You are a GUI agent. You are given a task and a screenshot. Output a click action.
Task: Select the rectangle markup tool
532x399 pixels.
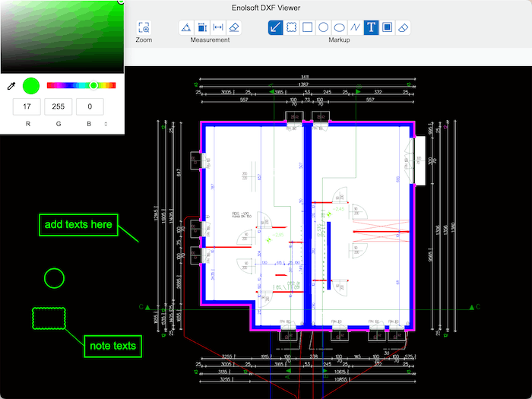pos(308,27)
